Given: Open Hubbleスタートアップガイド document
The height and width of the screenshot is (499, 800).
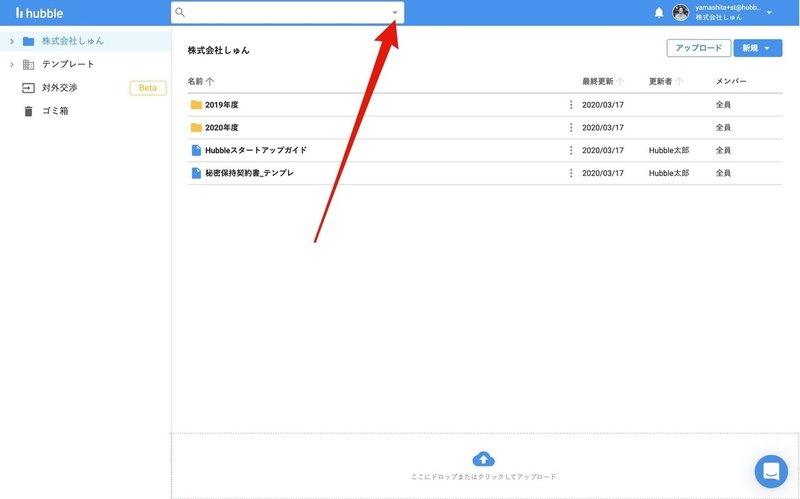Looking at the screenshot, I should coord(256,151).
